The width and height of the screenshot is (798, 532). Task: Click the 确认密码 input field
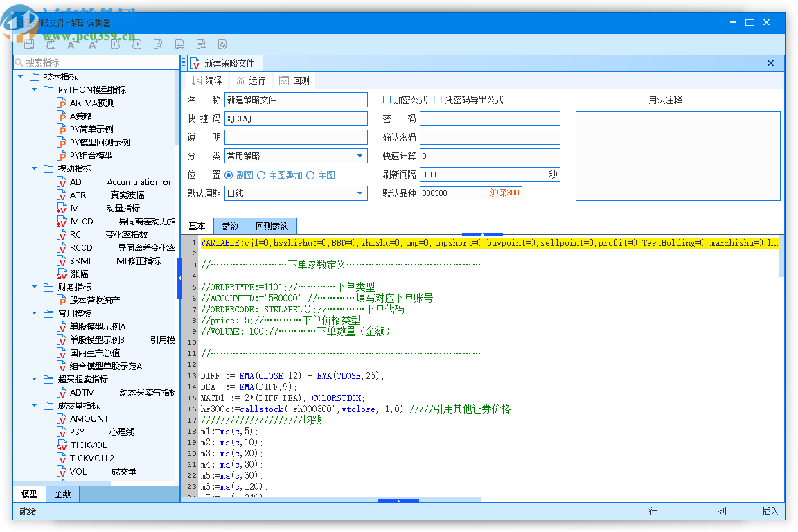[x=490, y=137]
